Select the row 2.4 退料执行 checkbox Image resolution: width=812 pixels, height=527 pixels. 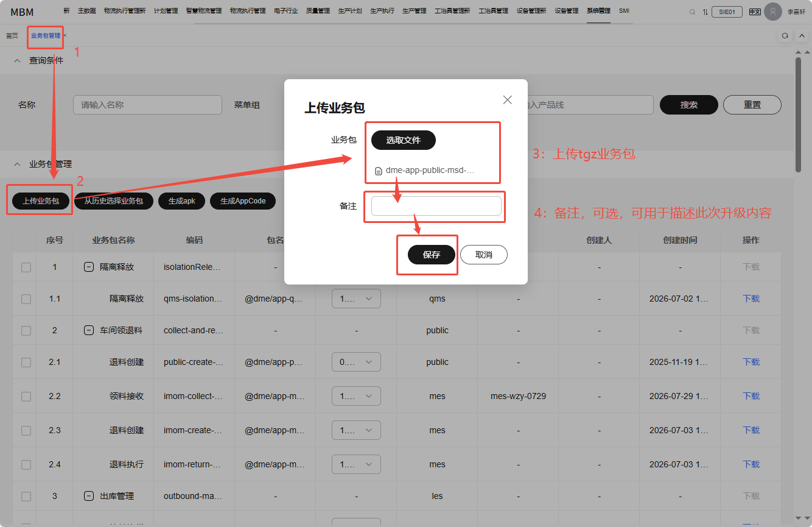click(26, 464)
